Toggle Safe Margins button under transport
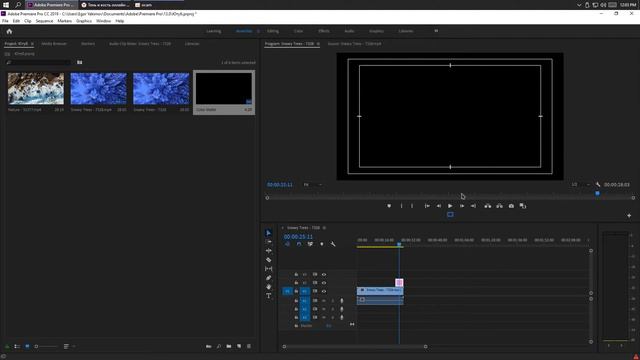The height and width of the screenshot is (360, 640). (x=450, y=215)
